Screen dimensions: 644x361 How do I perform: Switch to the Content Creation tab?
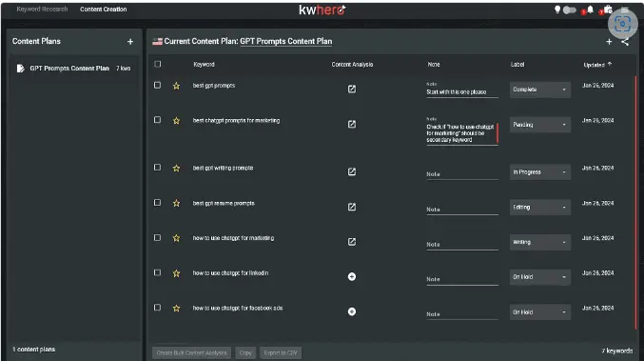(103, 9)
